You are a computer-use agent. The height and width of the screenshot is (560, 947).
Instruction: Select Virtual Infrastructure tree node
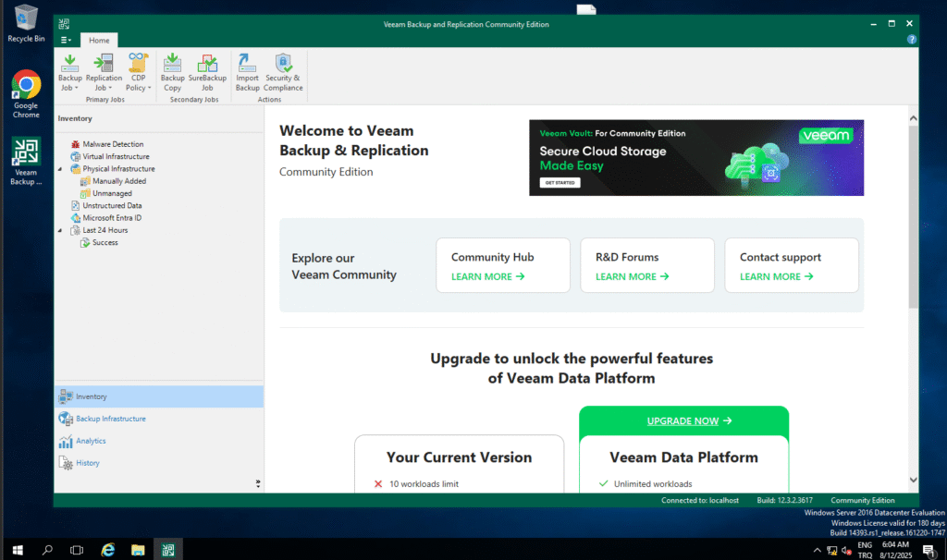point(116,156)
